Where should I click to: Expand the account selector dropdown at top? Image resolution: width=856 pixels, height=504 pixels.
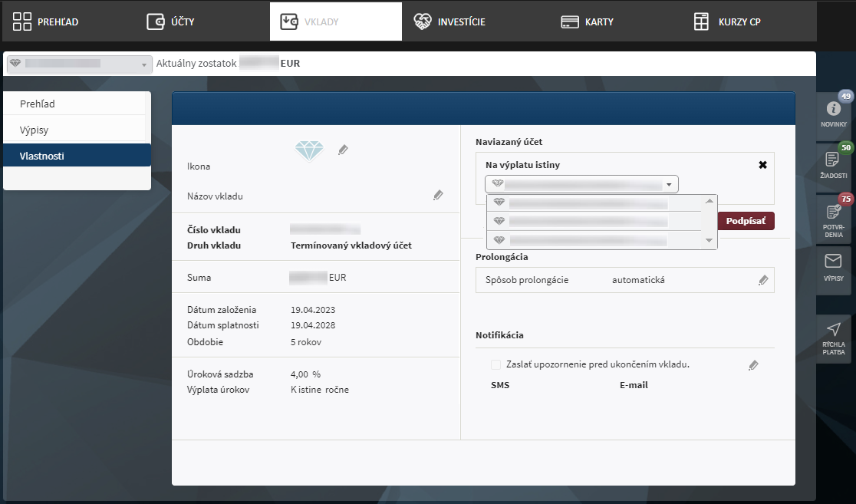pos(80,64)
